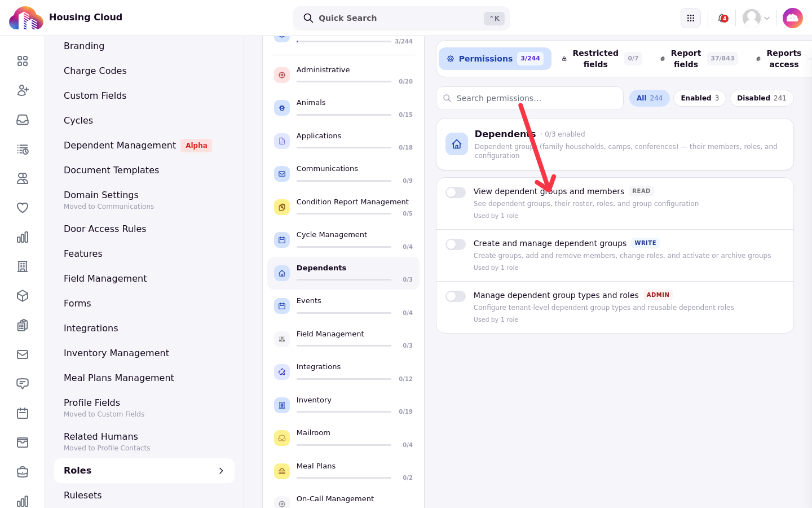The image size is (812, 508).
Task: Click the Integrations puzzle category icon
Action: (x=282, y=372)
